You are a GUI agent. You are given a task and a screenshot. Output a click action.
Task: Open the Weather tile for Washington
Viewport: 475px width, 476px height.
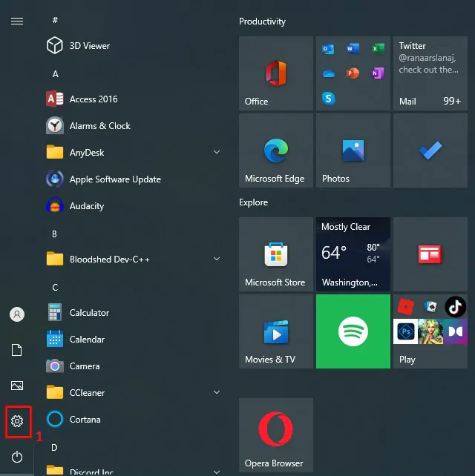353,254
